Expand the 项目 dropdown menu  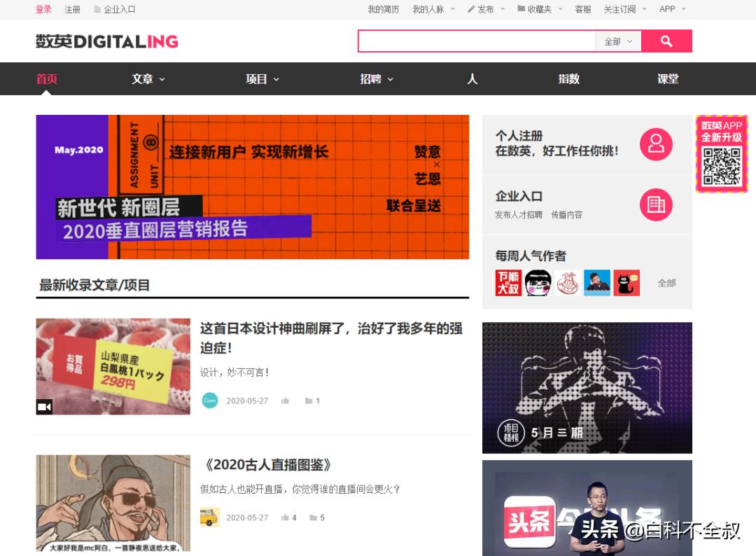pyautogui.click(x=262, y=79)
